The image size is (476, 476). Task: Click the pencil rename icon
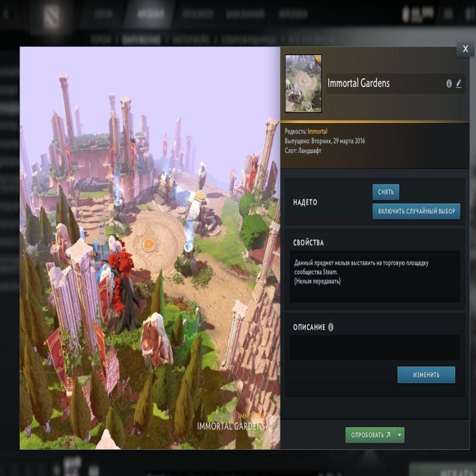tap(459, 84)
